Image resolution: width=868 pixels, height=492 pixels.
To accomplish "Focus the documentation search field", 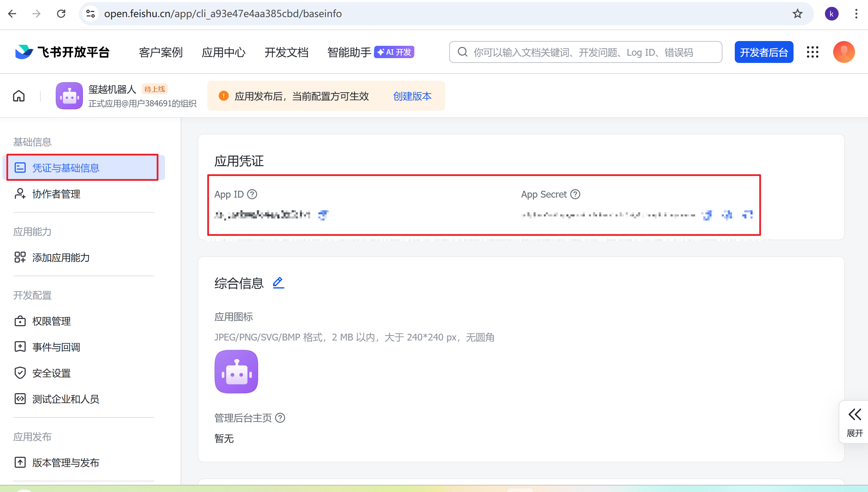I will point(585,52).
